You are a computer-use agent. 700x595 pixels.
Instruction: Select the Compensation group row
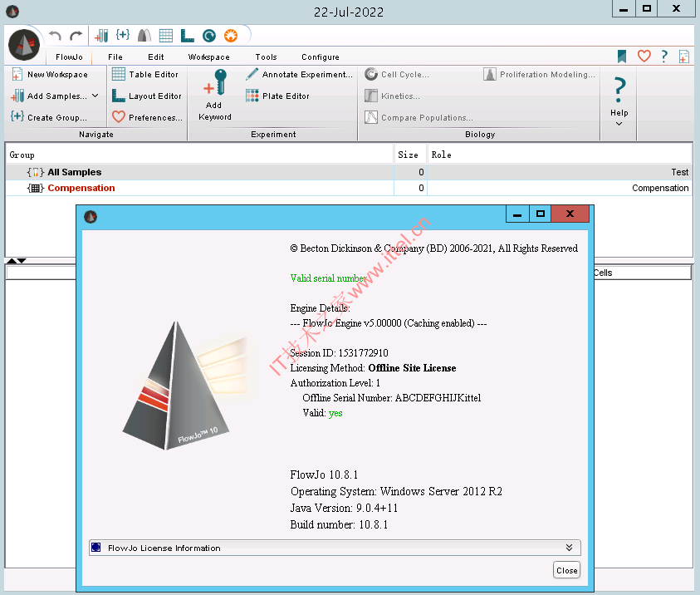pos(349,188)
